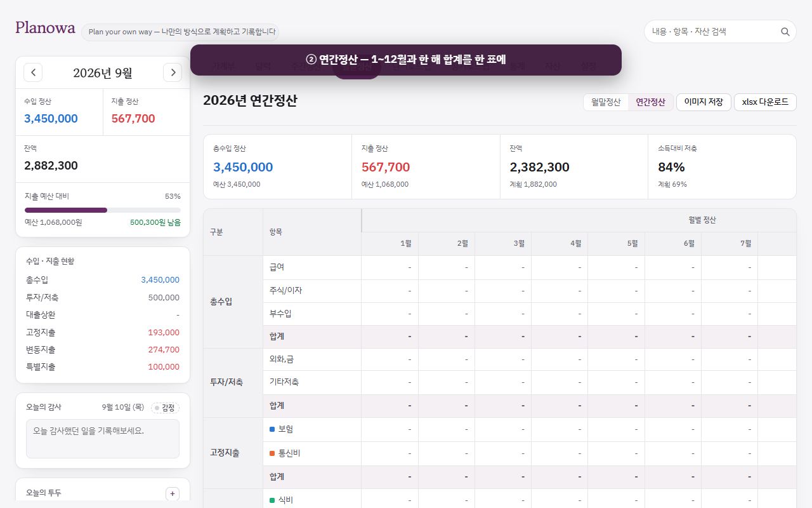Open the 감정 mood chip
The height and width of the screenshot is (508, 812).
tap(166, 408)
